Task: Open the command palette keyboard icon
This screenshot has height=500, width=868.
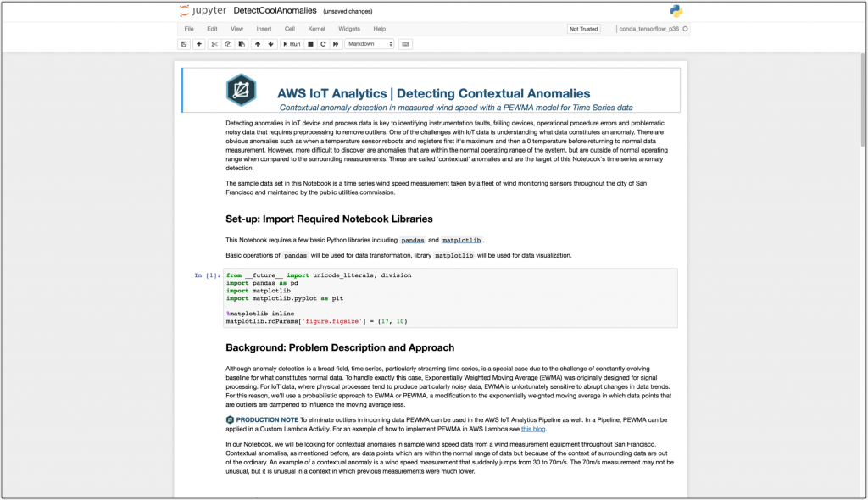Action: pos(406,44)
